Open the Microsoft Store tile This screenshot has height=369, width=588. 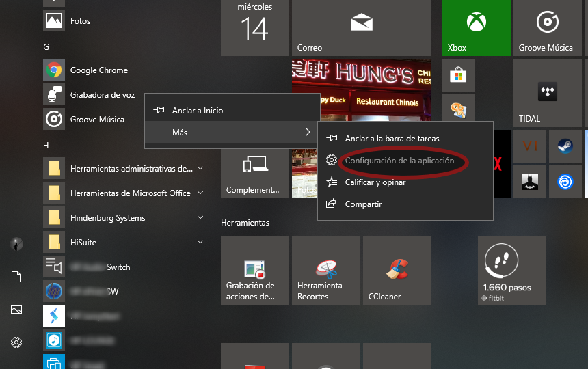[x=458, y=75]
